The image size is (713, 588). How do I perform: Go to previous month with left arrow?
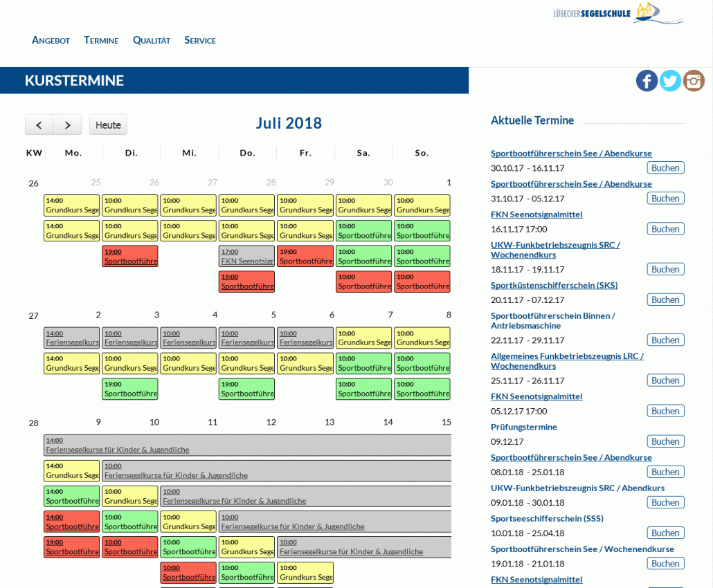coord(39,125)
